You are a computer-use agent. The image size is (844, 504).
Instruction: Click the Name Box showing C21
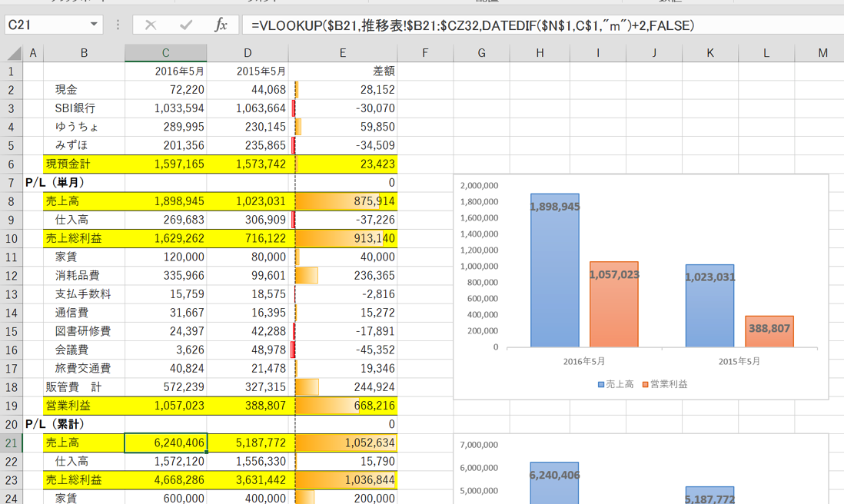(x=48, y=25)
